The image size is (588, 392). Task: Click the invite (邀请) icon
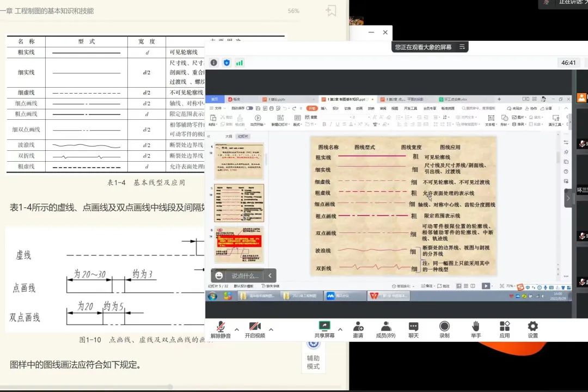(x=358, y=327)
